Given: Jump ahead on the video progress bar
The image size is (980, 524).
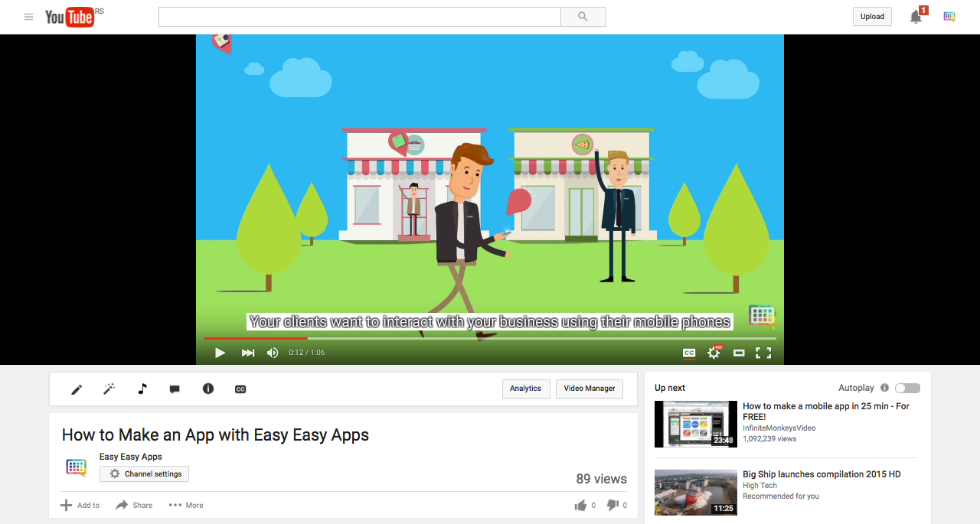Looking at the screenshot, I should (x=536, y=337).
